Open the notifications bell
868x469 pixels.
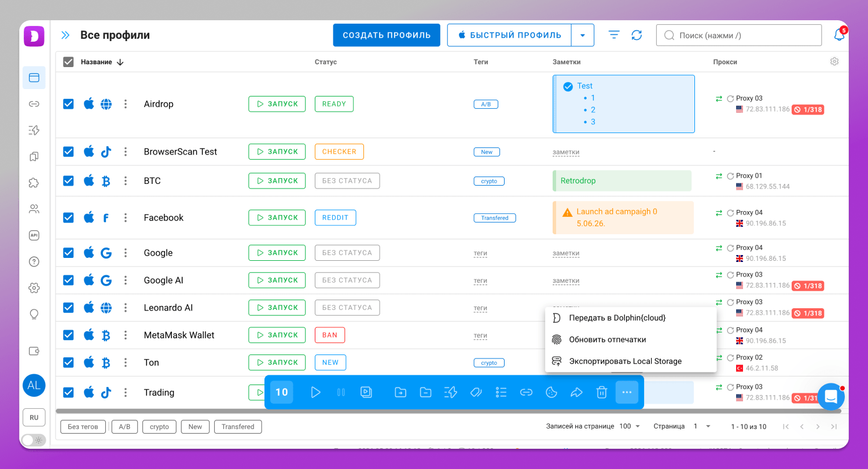point(839,35)
